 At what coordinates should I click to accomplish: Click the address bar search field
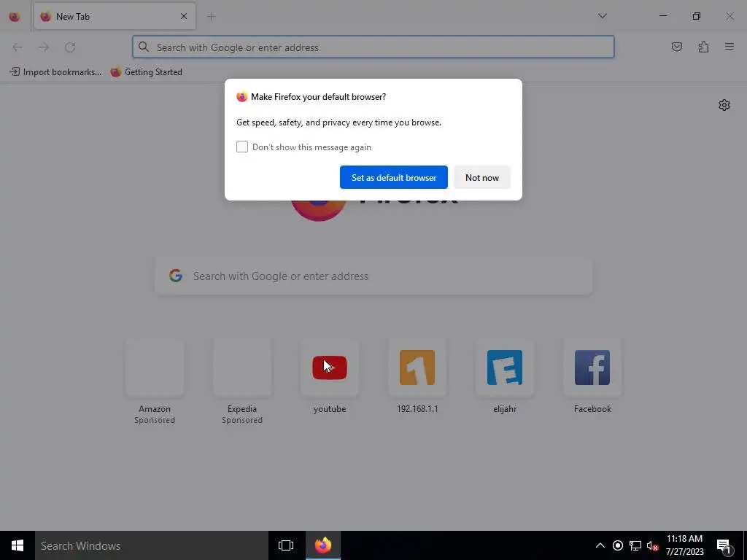click(x=373, y=47)
